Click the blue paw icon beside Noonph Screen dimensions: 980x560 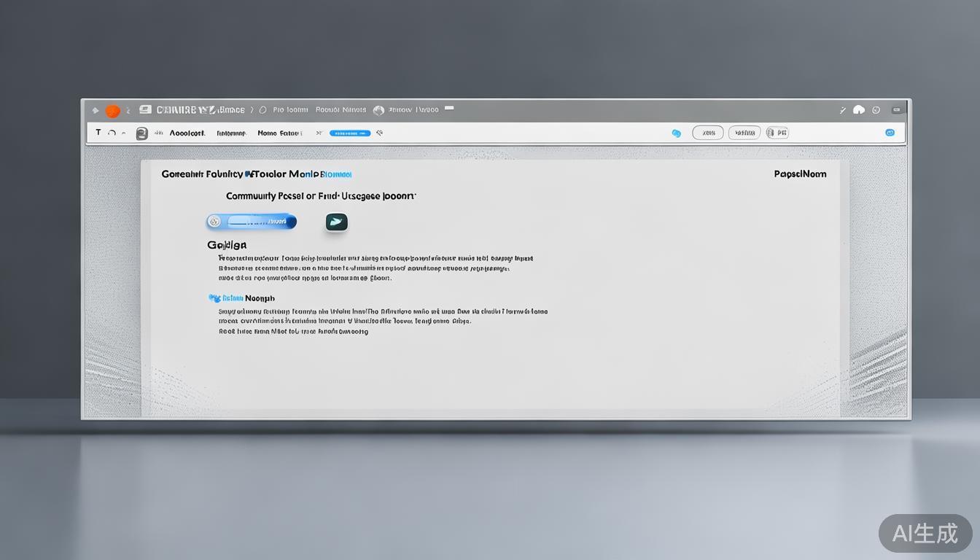[x=214, y=298]
